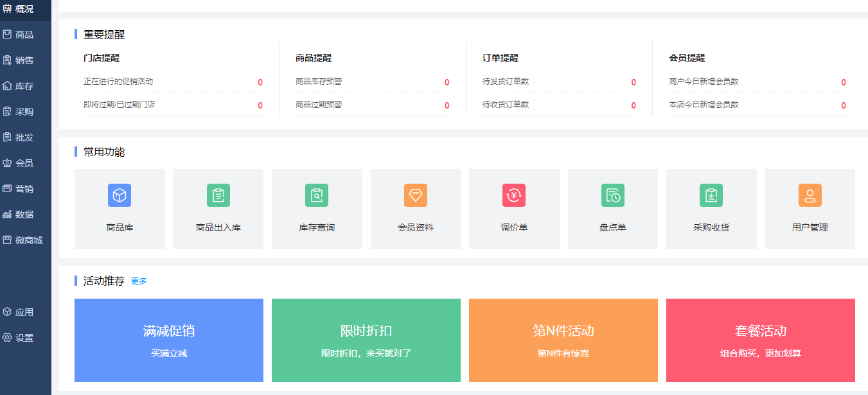Open 设置 from the sidebar
This screenshot has width=868, height=395.
[26, 338]
